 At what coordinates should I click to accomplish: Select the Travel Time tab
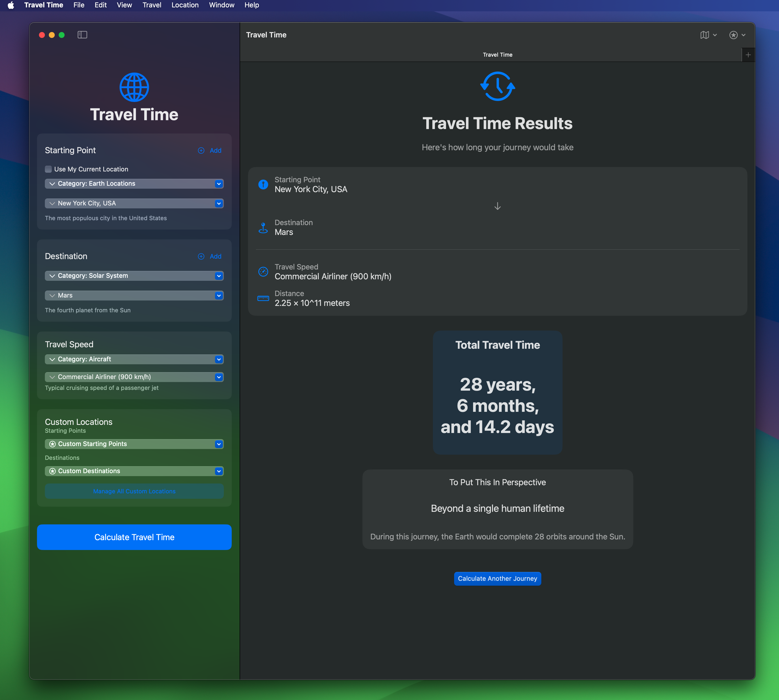[497, 55]
